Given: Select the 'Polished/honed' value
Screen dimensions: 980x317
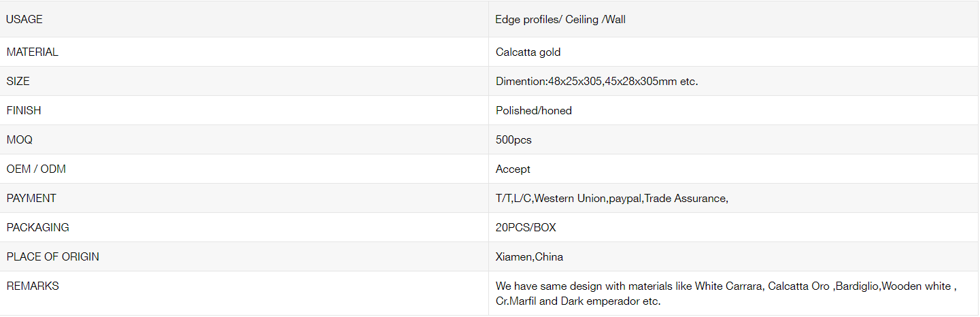Looking at the screenshot, I should coord(534,110).
